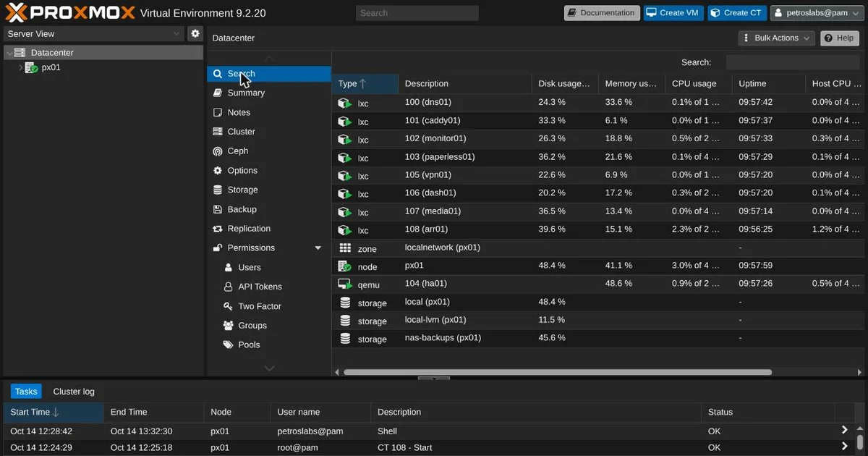Sort by the Type column header

(x=365, y=84)
